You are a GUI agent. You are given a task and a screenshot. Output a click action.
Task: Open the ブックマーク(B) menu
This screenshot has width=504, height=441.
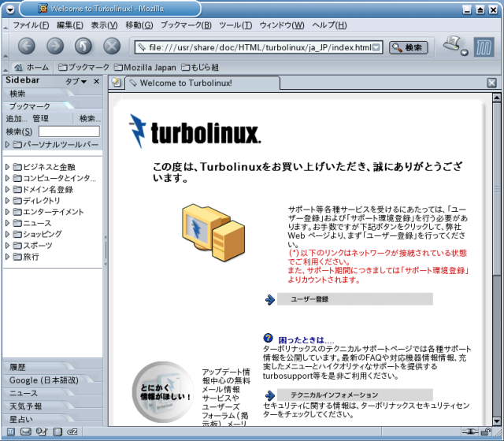[x=186, y=25]
